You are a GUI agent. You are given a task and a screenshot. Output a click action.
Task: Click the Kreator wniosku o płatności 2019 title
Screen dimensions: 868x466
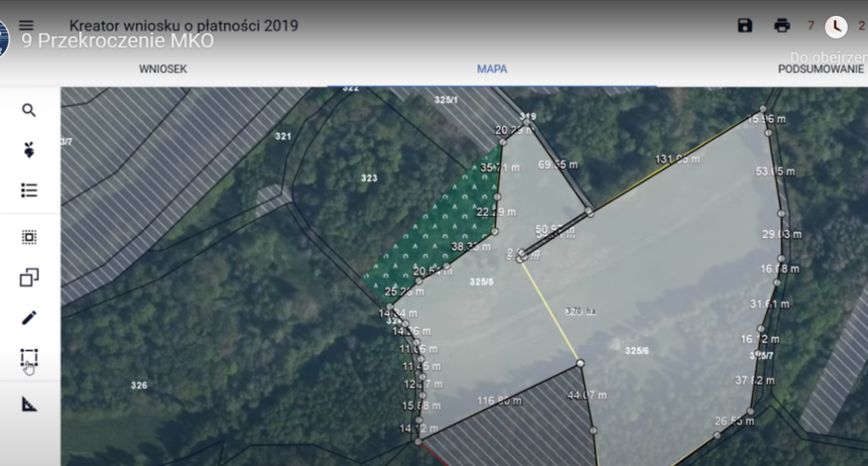pyautogui.click(x=183, y=25)
